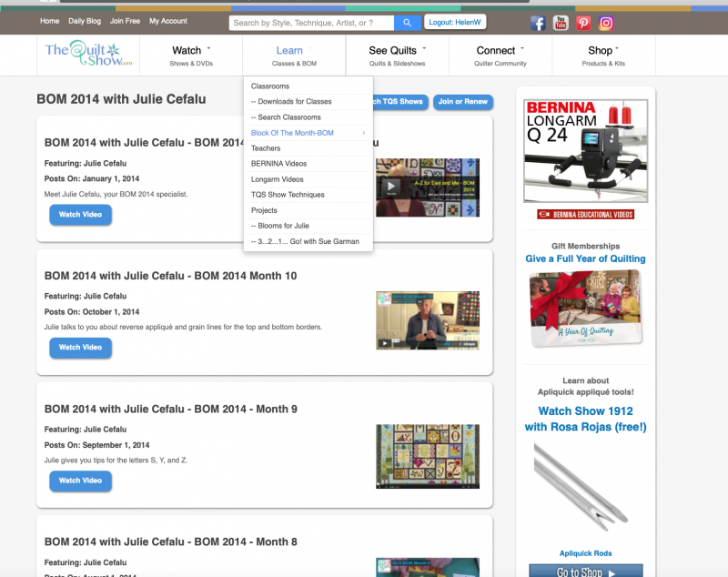Click Watch Video for Month 10
Image resolution: width=728 pixels, height=577 pixels.
coord(81,348)
